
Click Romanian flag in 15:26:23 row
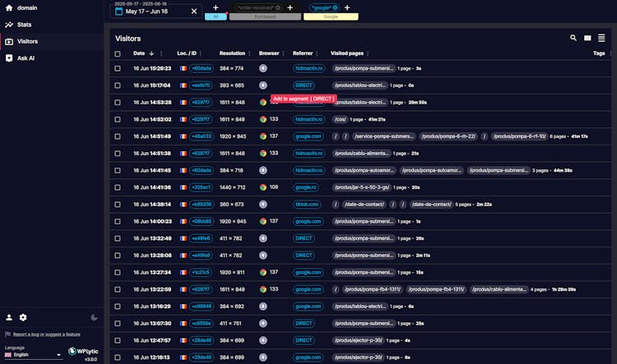point(183,68)
